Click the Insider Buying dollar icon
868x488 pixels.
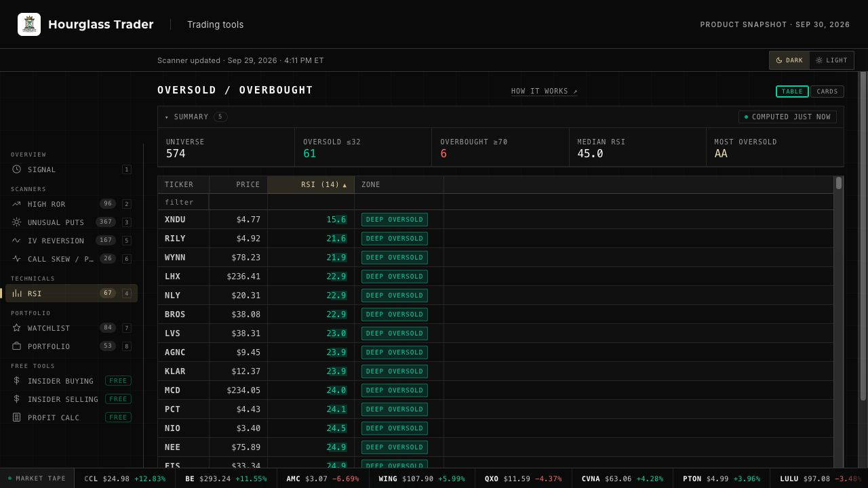pos(16,381)
